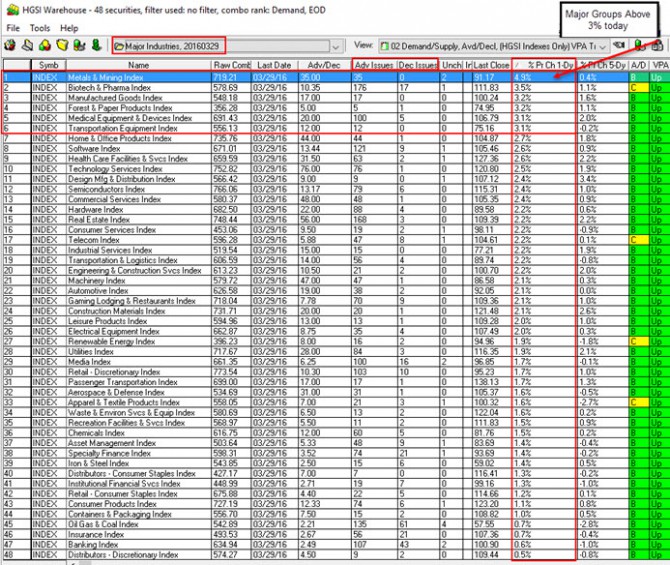Select the Software Index row
Viewport: 670px width, 565px height.
pos(336,149)
